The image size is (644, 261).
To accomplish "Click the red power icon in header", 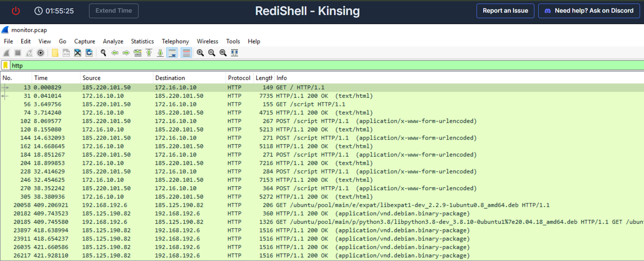I will click(16, 11).
